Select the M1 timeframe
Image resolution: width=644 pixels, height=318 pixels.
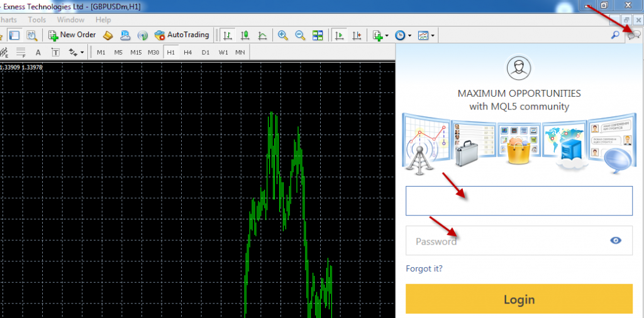[101, 53]
